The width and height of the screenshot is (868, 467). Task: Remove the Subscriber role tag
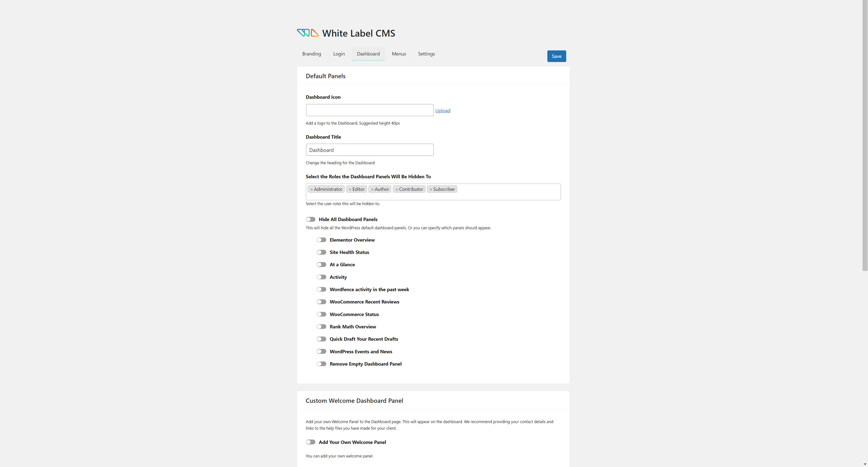point(431,189)
